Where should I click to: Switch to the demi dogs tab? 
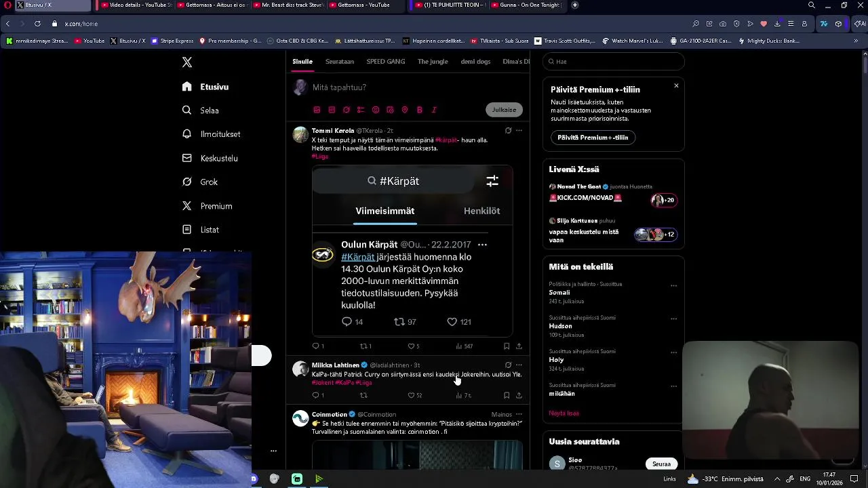coord(475,61)
